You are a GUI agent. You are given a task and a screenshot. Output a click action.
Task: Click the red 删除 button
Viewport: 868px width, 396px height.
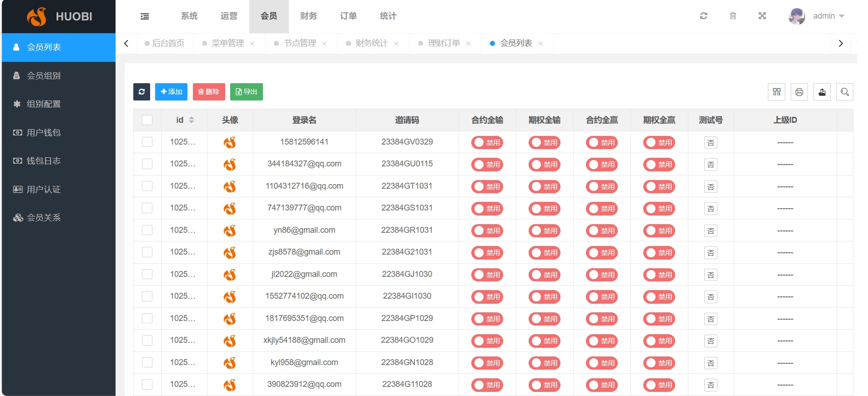[209, 92]
